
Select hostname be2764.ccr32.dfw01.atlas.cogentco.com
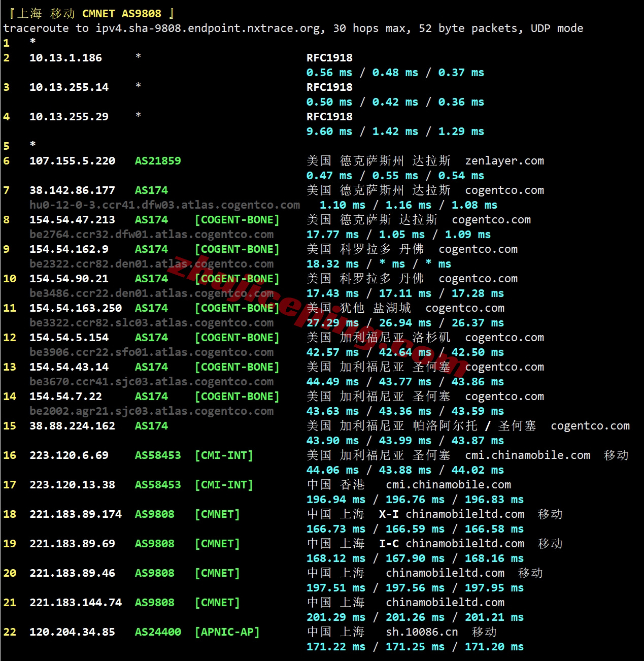(151, 235)
